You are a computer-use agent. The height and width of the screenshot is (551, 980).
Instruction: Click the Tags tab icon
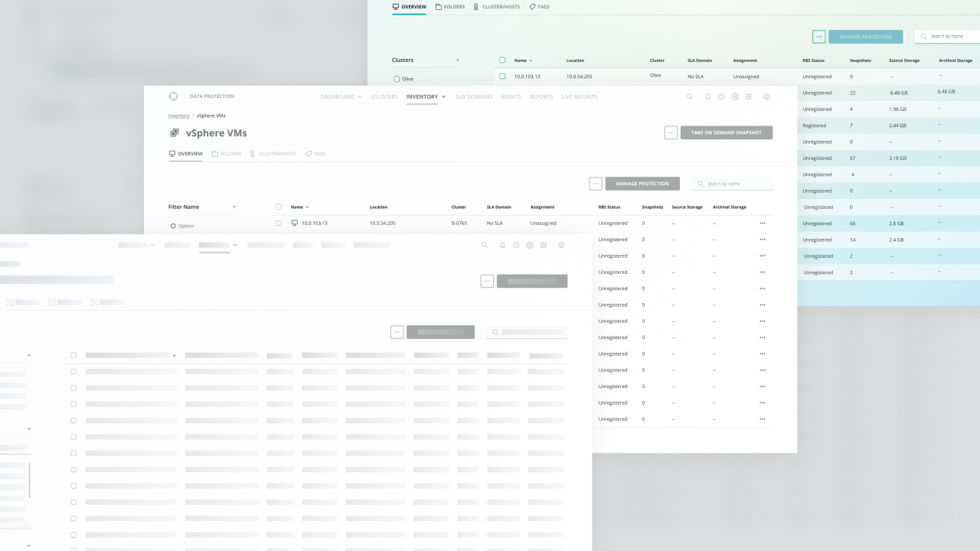pos(308,154)
